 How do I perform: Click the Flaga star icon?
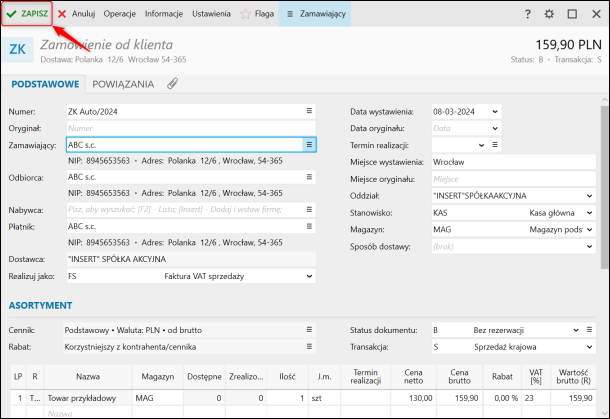point(245,14)
